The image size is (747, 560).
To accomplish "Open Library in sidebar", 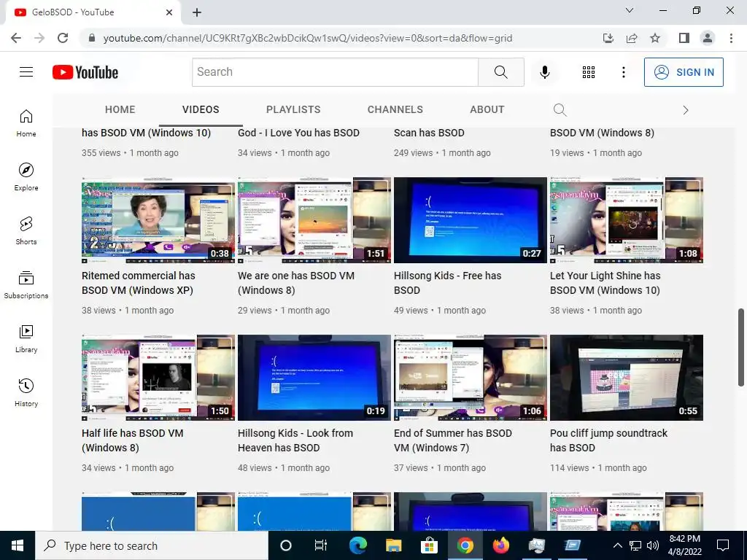I will pyautogui.click(x=26, y=338).
